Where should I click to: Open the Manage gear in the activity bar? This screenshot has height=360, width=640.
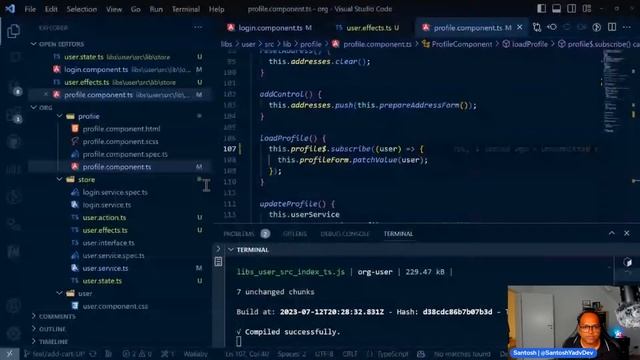point(13,333)
